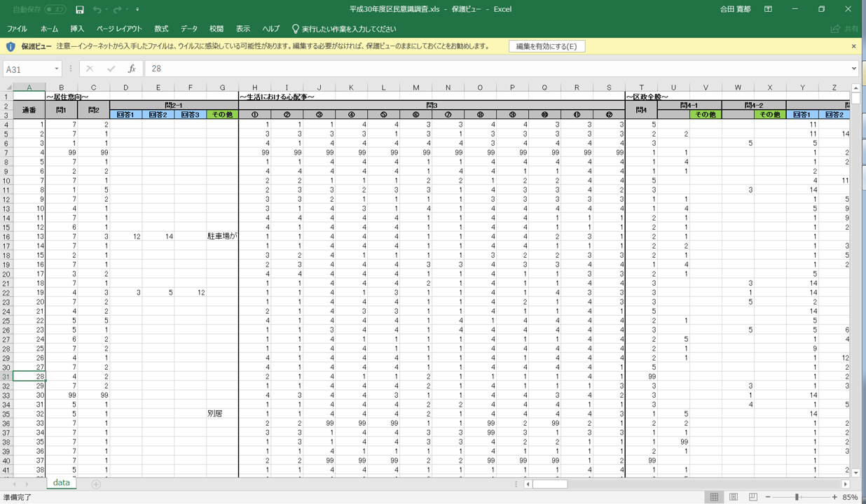866x504 pixels.
Task: Expand the formula bar chevron
Action: coord(853,69)
